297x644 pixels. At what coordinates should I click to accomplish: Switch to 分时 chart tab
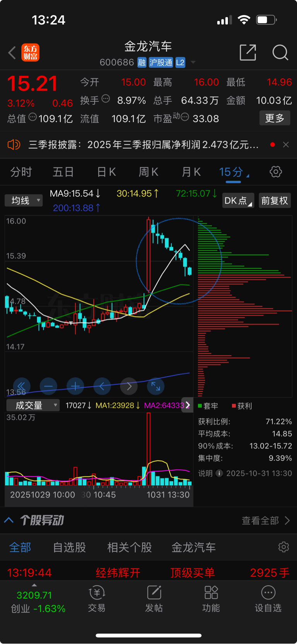click(x=21, y=172)
